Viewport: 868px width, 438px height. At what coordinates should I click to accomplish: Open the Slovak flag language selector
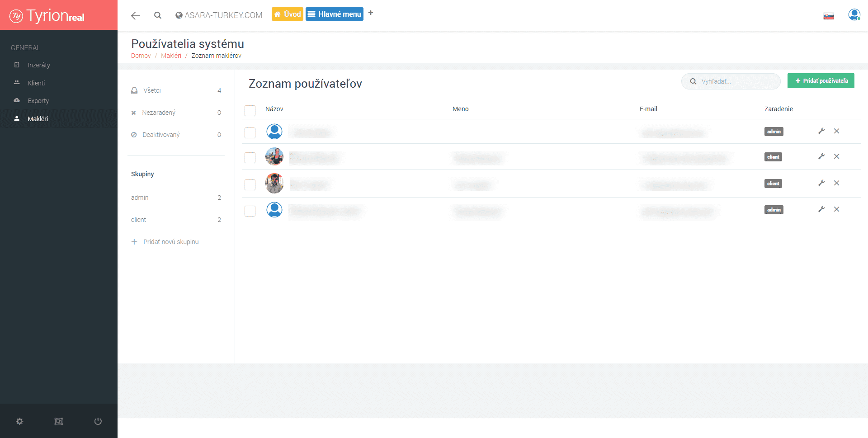pyautogui.click(x=828, y=17)
